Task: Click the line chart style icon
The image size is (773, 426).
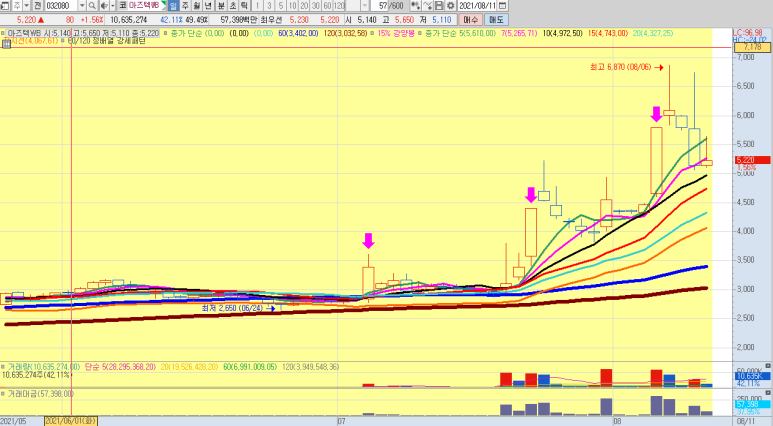Action: [427, 6]
